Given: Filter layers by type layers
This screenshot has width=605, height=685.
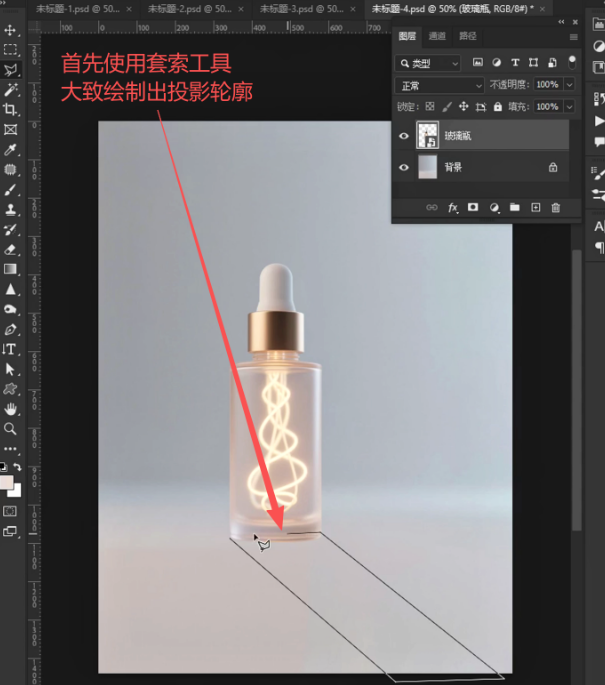Looking at the screenshot, I should pyautogui.click(x=515, y=62).
